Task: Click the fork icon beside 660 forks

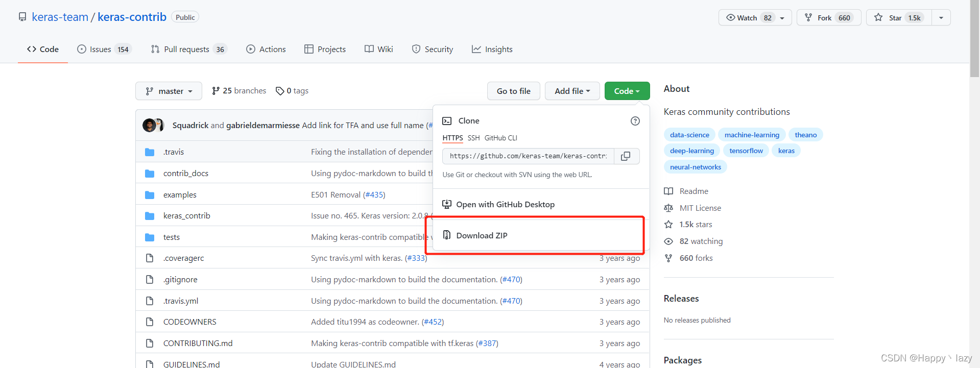Action: (x=668, y=258)
